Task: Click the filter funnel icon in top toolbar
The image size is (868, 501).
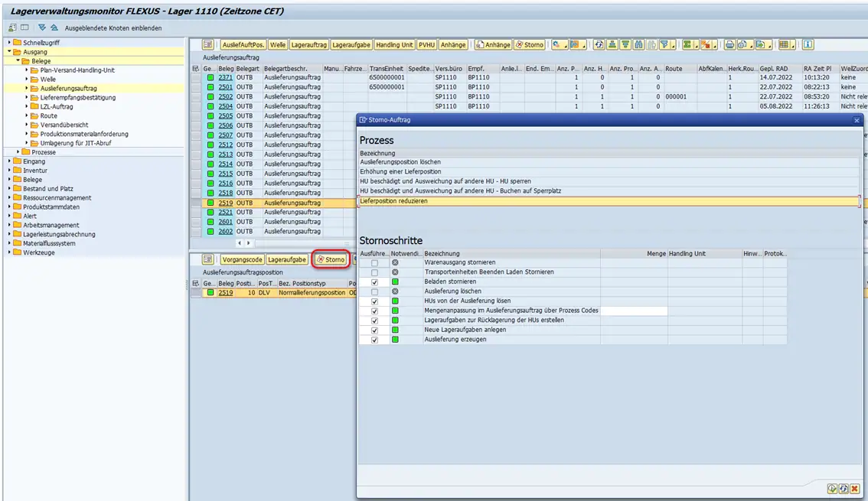Action: (x=664, y=45)
